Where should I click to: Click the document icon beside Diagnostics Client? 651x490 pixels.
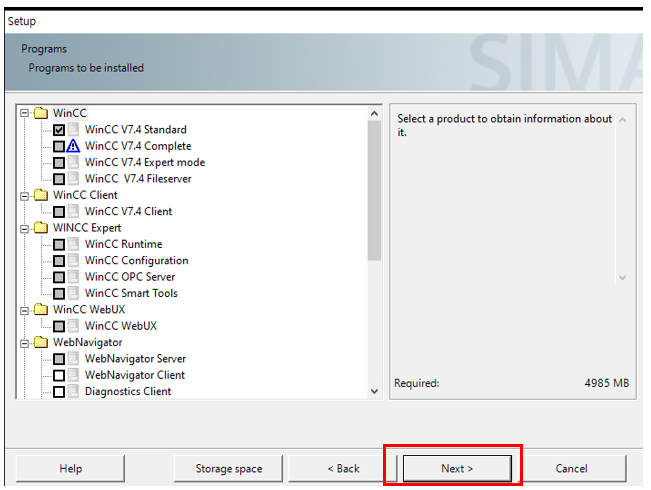(73, 391)
